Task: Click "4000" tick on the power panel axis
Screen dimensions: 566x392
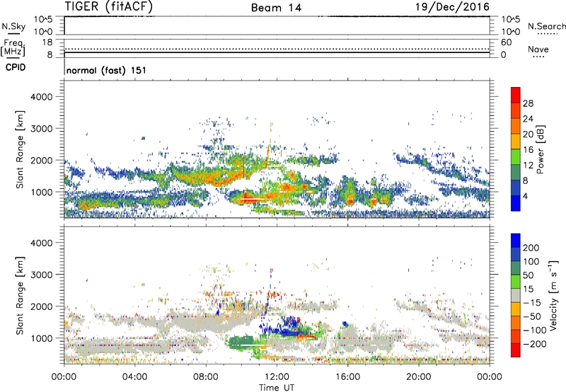Action: tap(41, 97)
